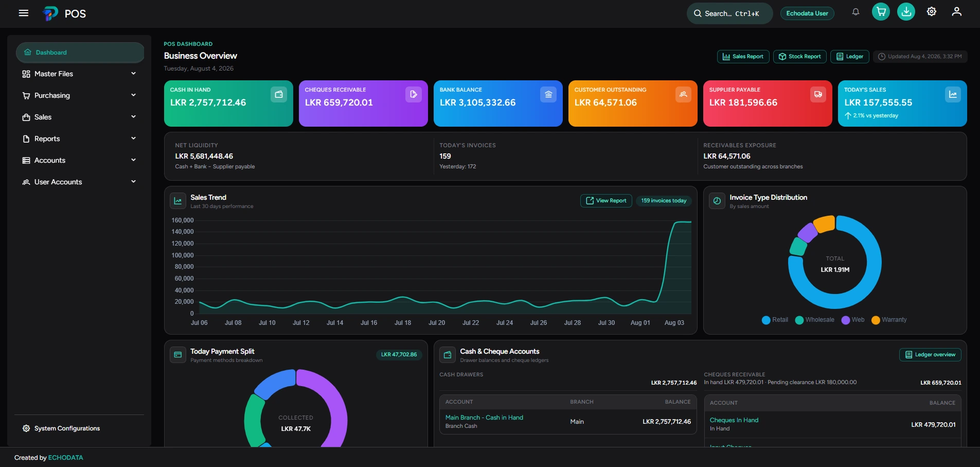This screenshot has height=467, width=980.
Task: Click the Today's Sales chart icon
Action: click(953, 94)
